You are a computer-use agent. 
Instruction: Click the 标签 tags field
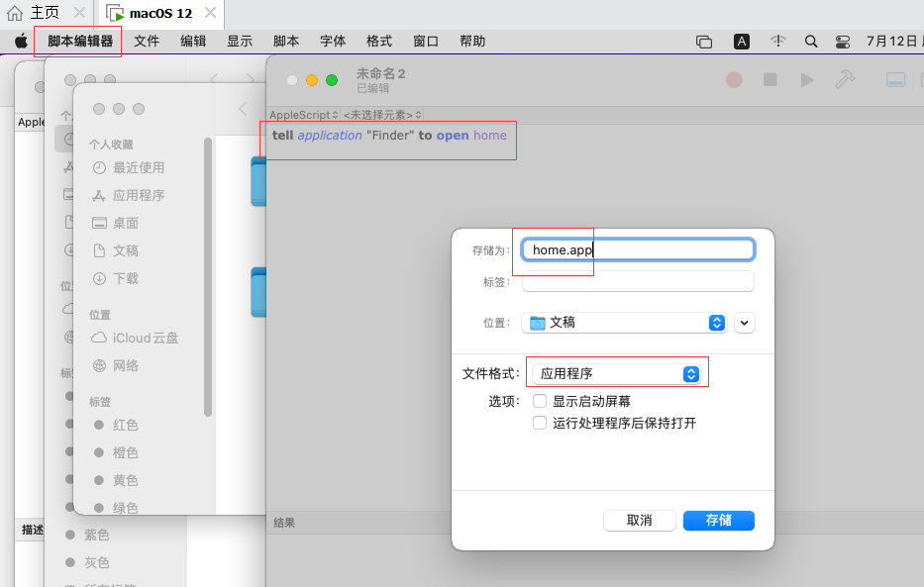(x=638, y=281)
